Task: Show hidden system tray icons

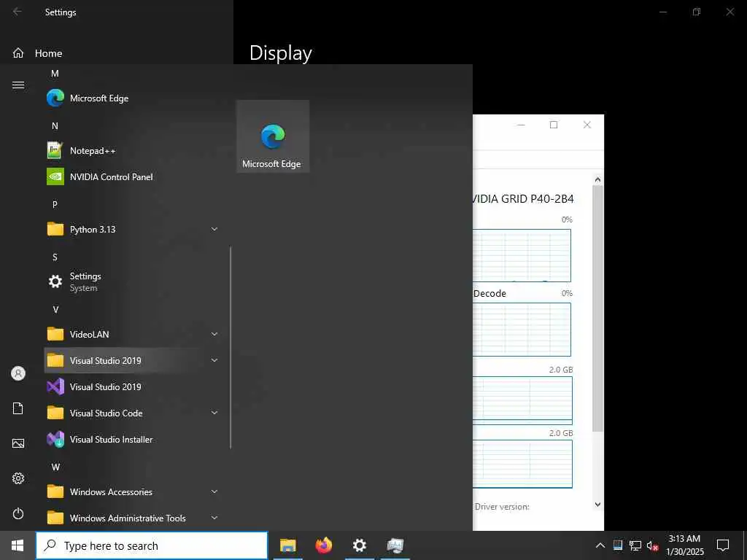Action: click(x=600, y=545)
